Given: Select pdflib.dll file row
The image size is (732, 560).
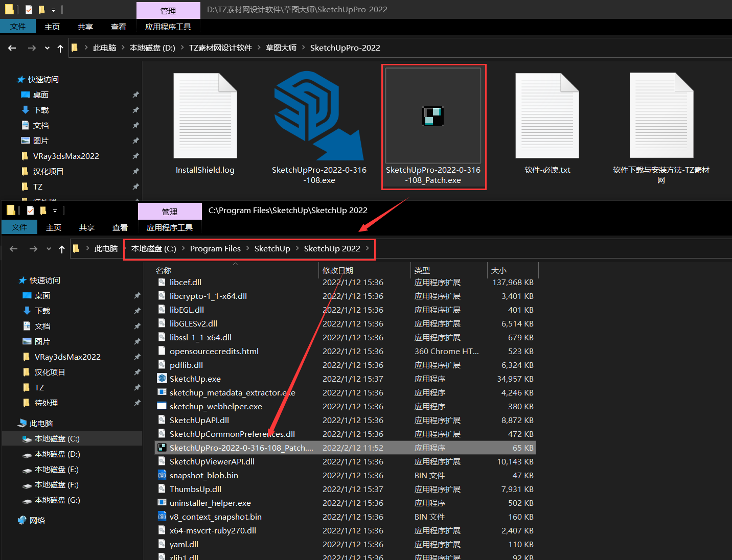Looking at the screenshot, I should (345, 365).
